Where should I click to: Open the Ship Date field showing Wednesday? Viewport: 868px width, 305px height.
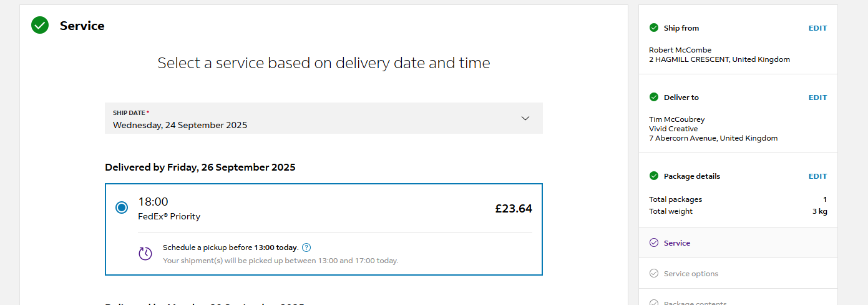[x=312, y=119]
